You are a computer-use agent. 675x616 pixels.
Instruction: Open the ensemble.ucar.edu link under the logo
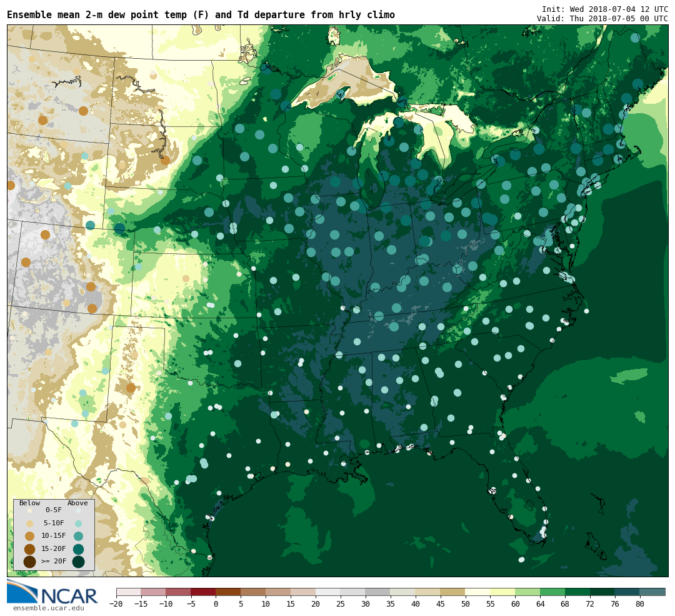click(x=49, y=608)
